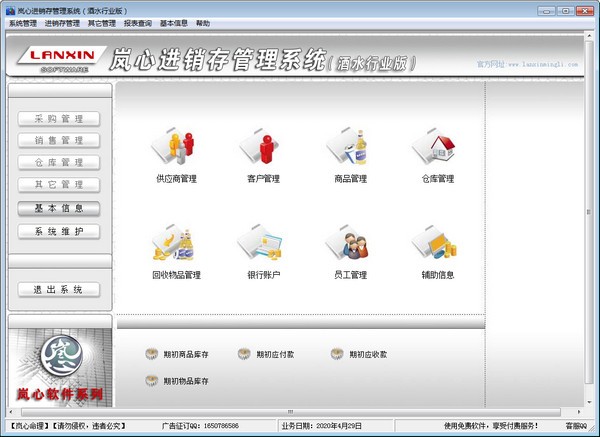Open the 进销存管理 menu
The image size is (600, 437).
[x=62, y=23]
